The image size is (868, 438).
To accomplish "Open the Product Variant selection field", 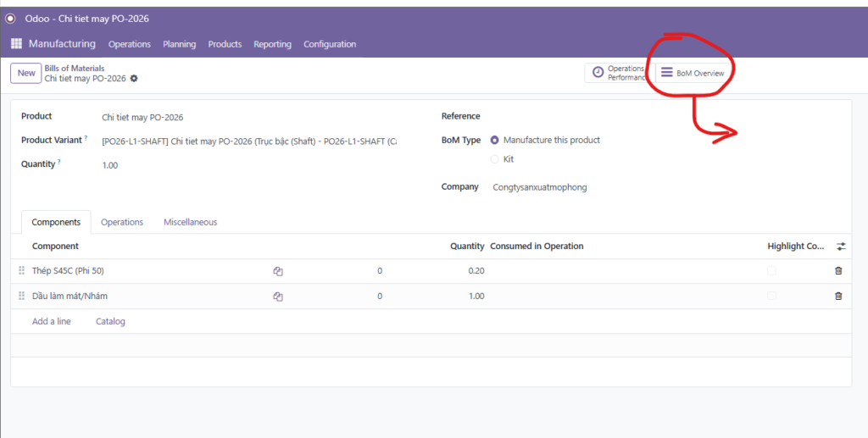I will click(248, 141).
